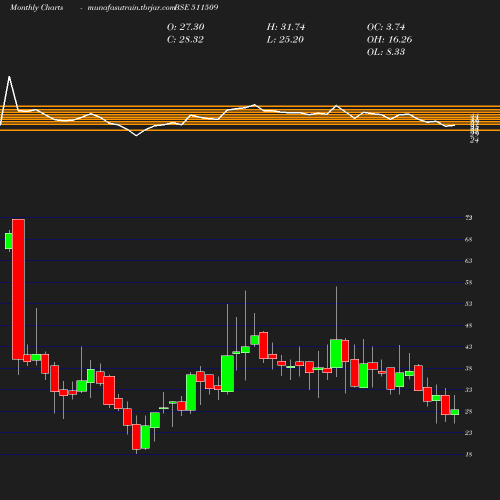500x500 pixels.
Task: Click the munafasutra.com watermark text
Action: (131, 7)
